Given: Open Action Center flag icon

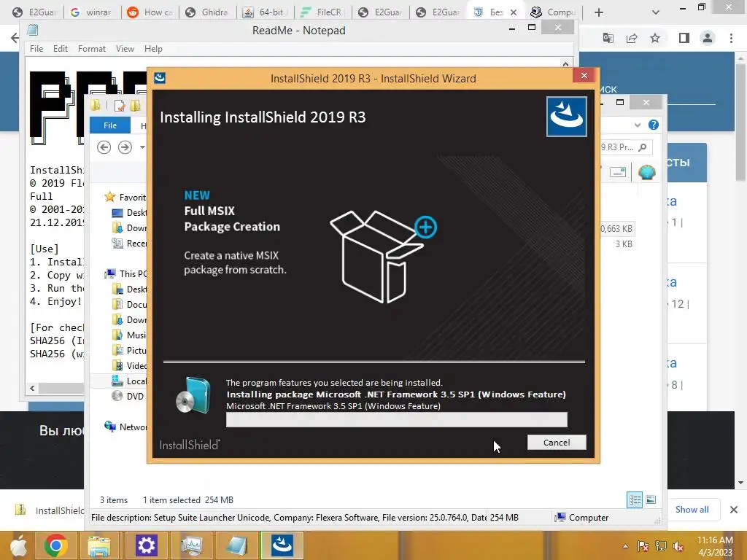Looking at the screenshot, I should click(643, 546).
